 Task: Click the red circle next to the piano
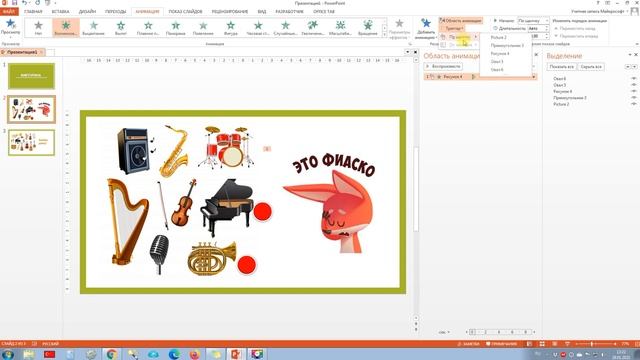(262, 211)
